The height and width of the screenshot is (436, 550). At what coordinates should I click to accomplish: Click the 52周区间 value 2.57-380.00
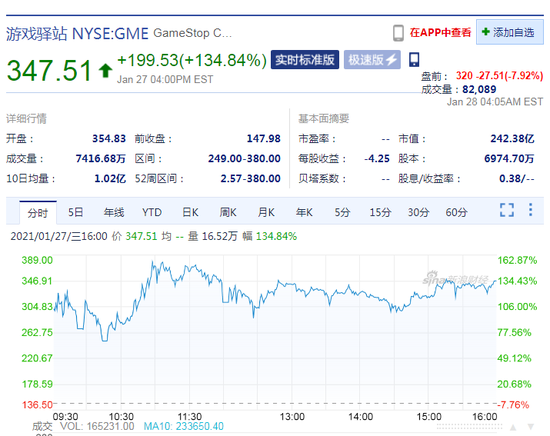(x=250, y=179)
